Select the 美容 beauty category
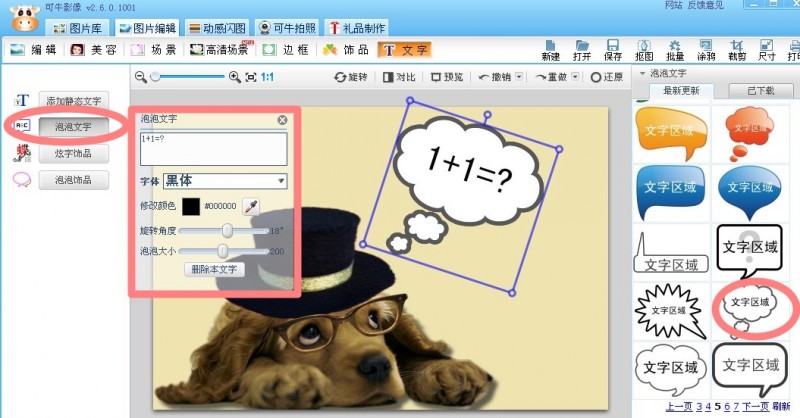 94,50
